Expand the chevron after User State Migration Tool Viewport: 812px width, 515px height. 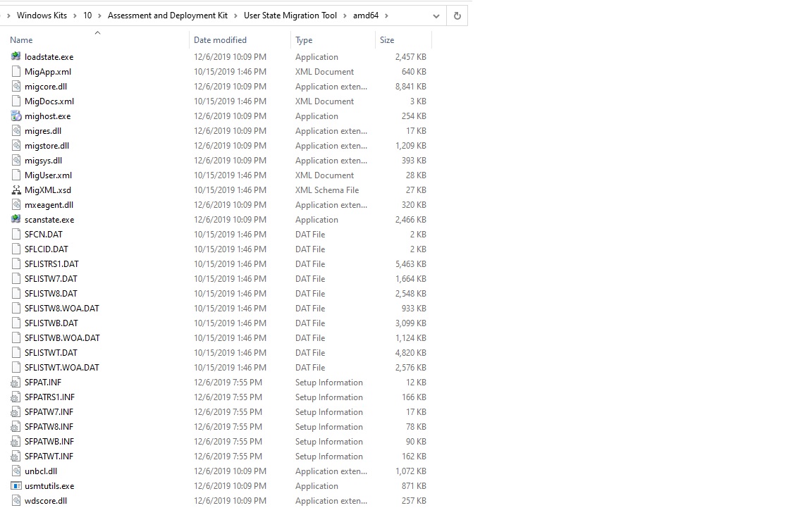(343, 15)
